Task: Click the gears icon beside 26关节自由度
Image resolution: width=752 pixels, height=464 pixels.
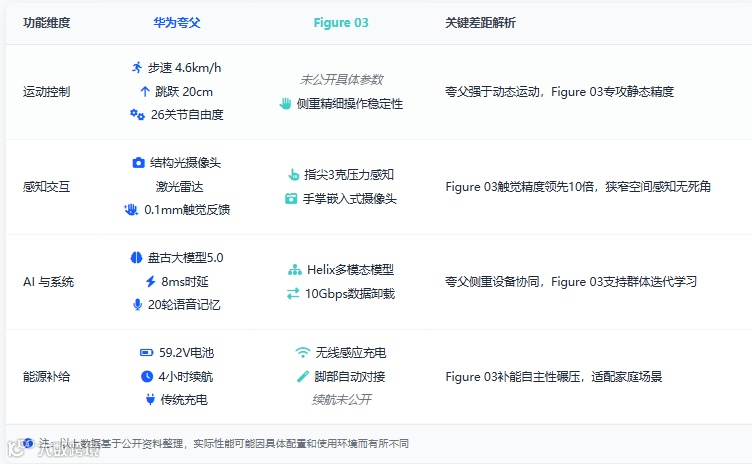Action: pyautogui.click(x=137, y=114)
